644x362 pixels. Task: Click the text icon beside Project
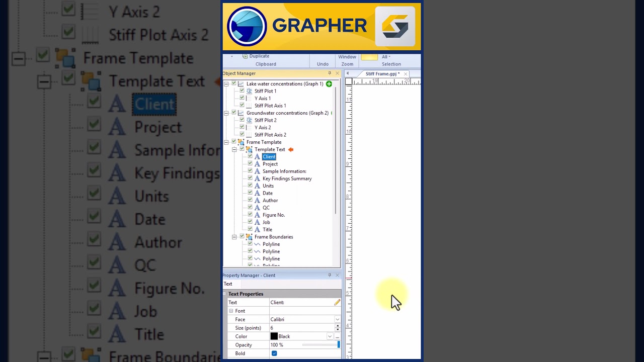[258, 164]
